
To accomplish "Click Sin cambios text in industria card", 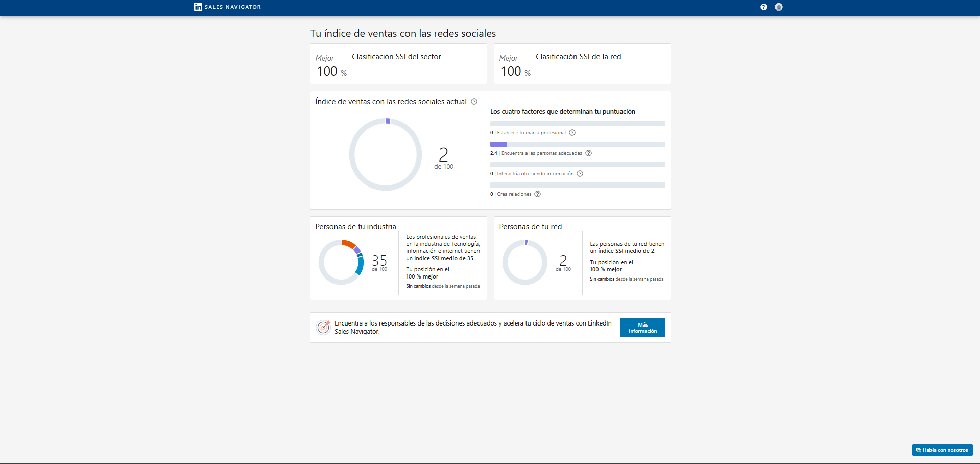I will [418, 286].
